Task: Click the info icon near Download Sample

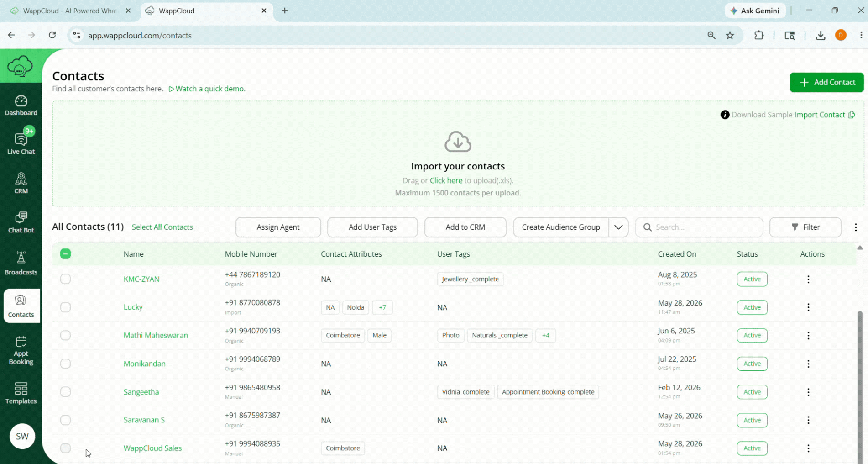Action: (x=725, y=115)
